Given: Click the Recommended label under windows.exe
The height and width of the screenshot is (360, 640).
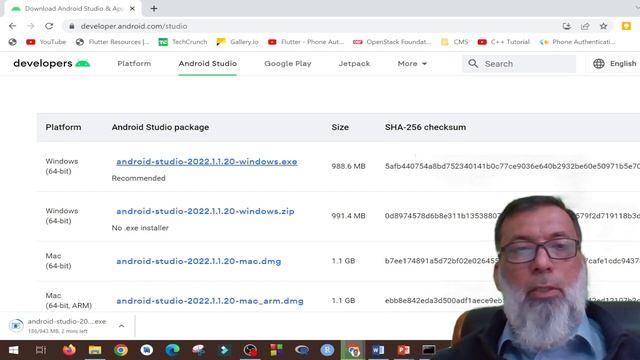Looking at the screenshot, I should tap(138, 178).
